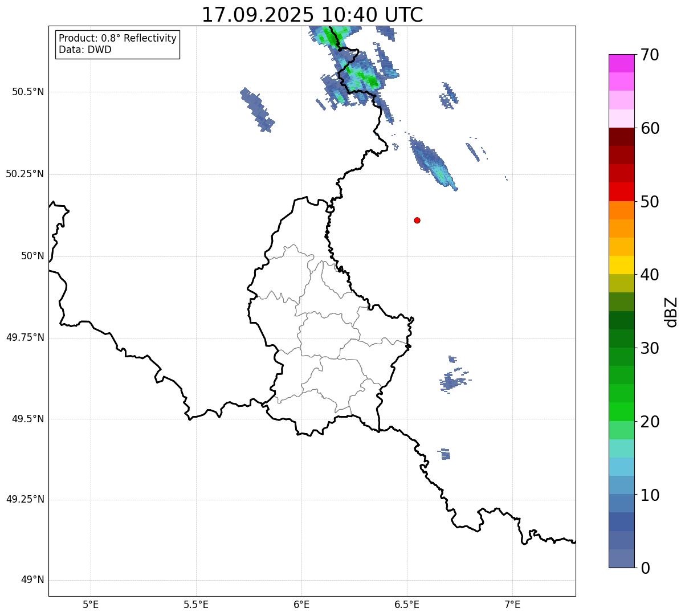Click the dBZ colorbar axis label

pyautogui.click(x=671, y=312)
